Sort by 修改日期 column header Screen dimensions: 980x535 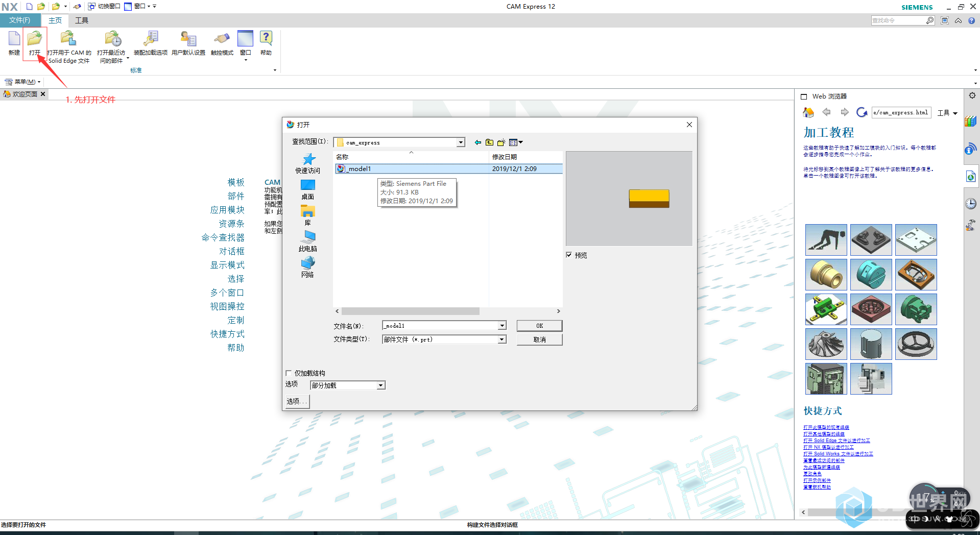pos(525,157)
